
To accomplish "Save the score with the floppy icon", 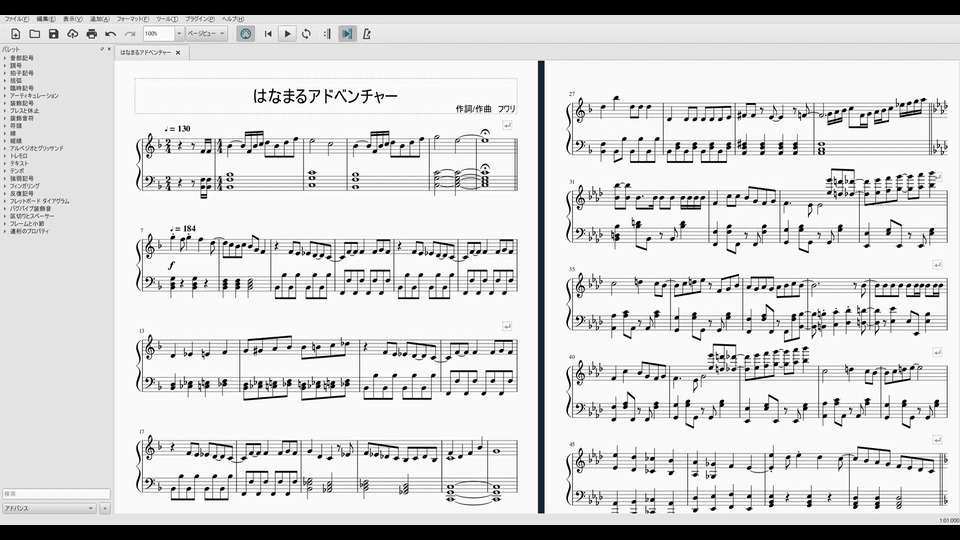I will (x=54, y=34).
